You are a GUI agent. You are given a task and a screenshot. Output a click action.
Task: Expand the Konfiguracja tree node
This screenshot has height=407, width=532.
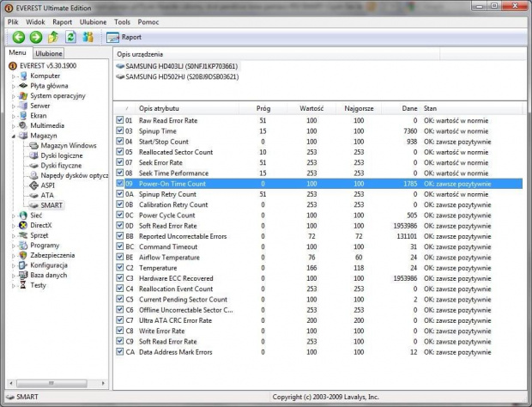(x=14, y=266)
